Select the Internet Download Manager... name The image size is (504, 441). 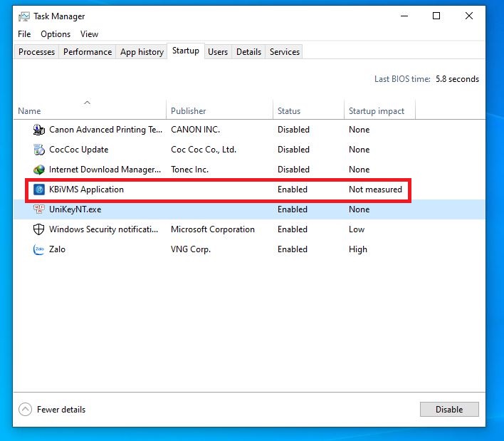(105, 170)
